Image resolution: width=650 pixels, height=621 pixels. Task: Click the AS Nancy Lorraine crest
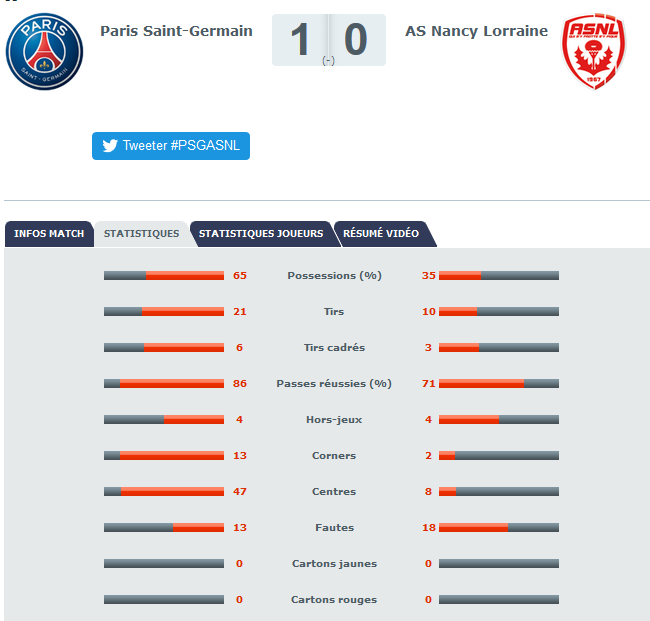(594, 51)
